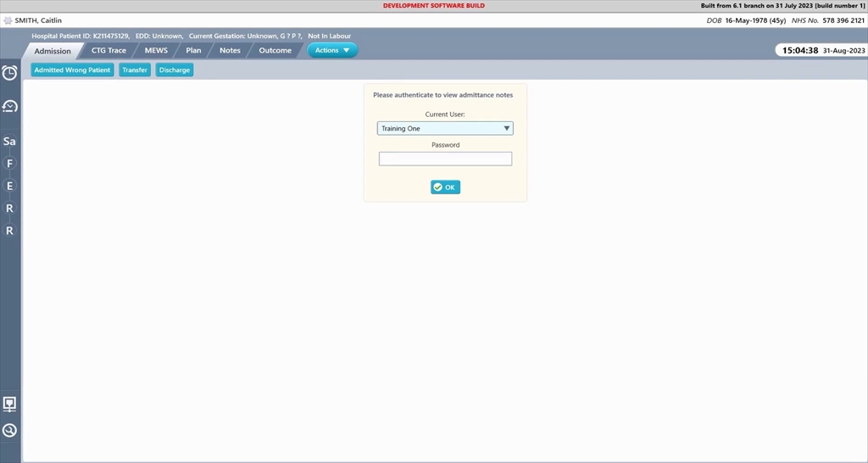Click the Not In Labour status
Viewport: 868px width, 463px height.
(x=330, y=36)
